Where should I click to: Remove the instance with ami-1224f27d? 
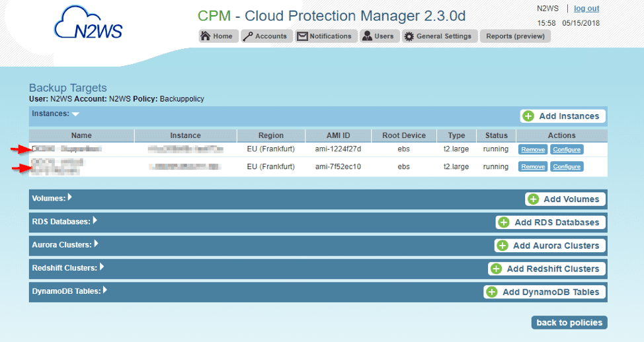(x=533, y=149)
